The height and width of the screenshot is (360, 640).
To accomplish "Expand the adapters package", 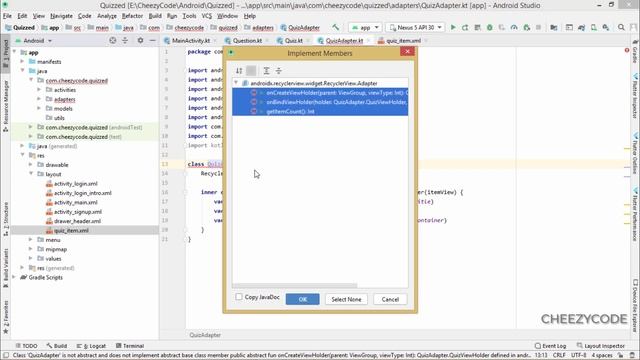I will tap(39, 99).
